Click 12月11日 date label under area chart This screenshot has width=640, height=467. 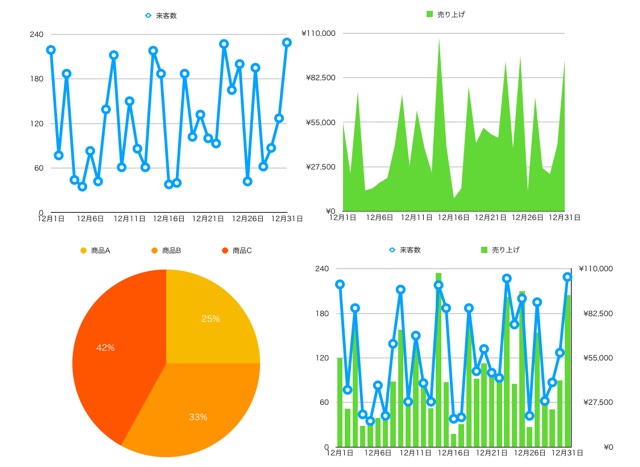click(x=416, y=218)
